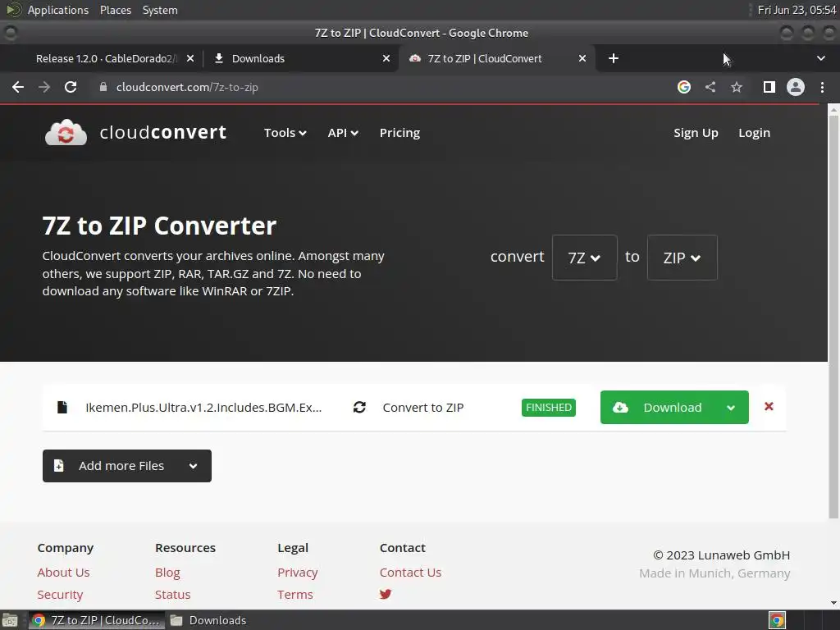Open the System menu
840x630 pixels.
tap(160, 10)
